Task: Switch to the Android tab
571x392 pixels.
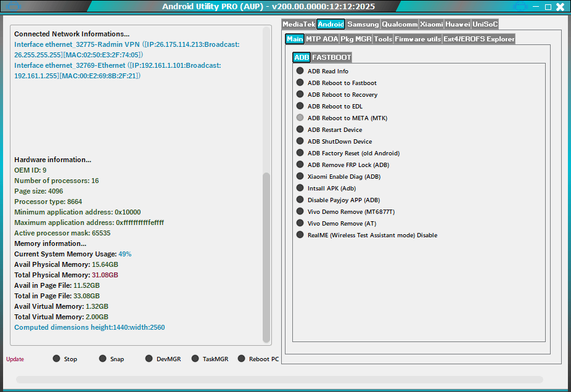Action: coord(331,24)
